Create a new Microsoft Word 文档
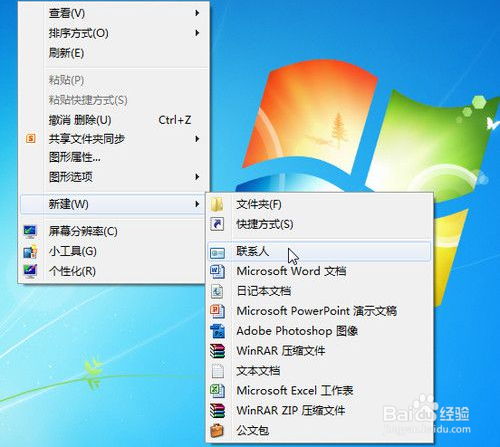 tap(319, 271)
